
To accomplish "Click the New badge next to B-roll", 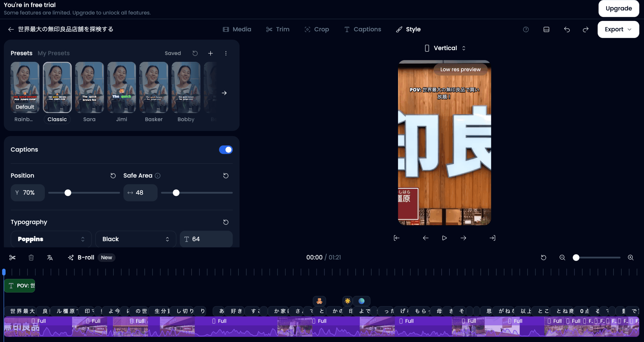I will (106, 258).
